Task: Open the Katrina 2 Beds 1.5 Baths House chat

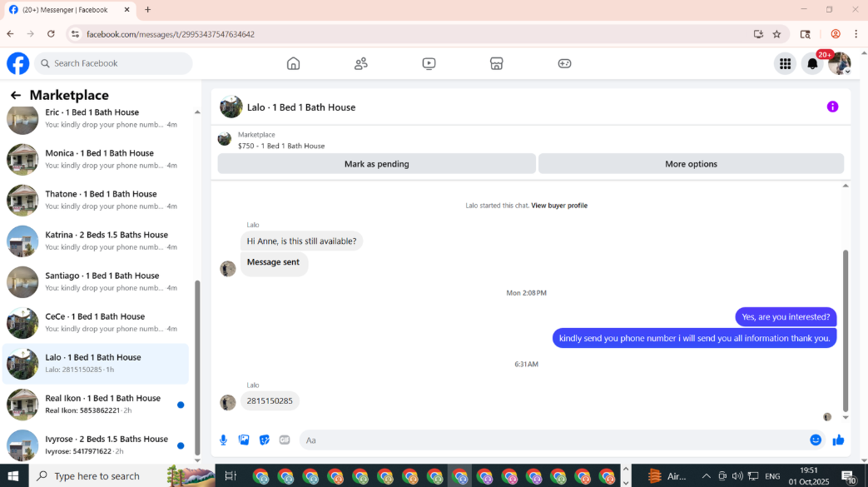Action: tap(95, 241)
